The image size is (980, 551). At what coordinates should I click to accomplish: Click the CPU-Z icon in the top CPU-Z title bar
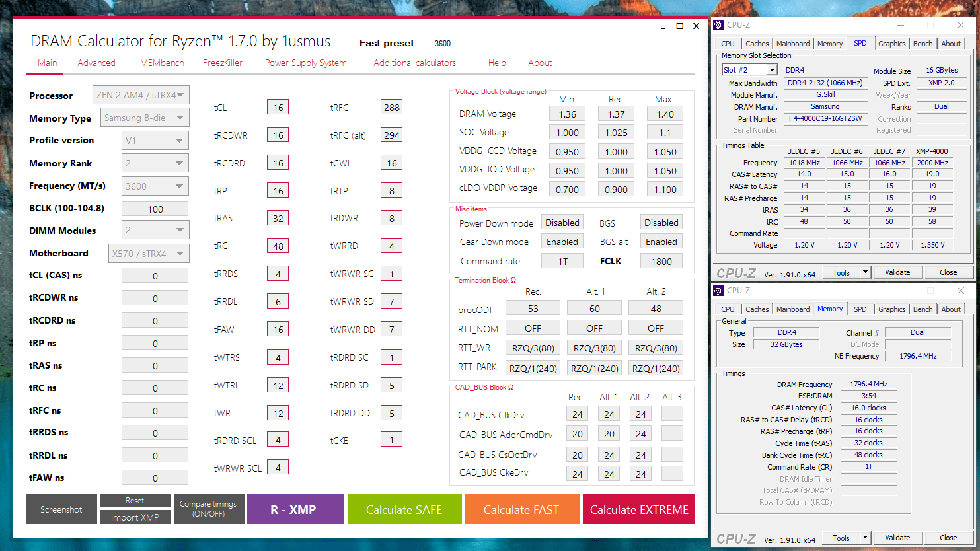tap(719, 25)
